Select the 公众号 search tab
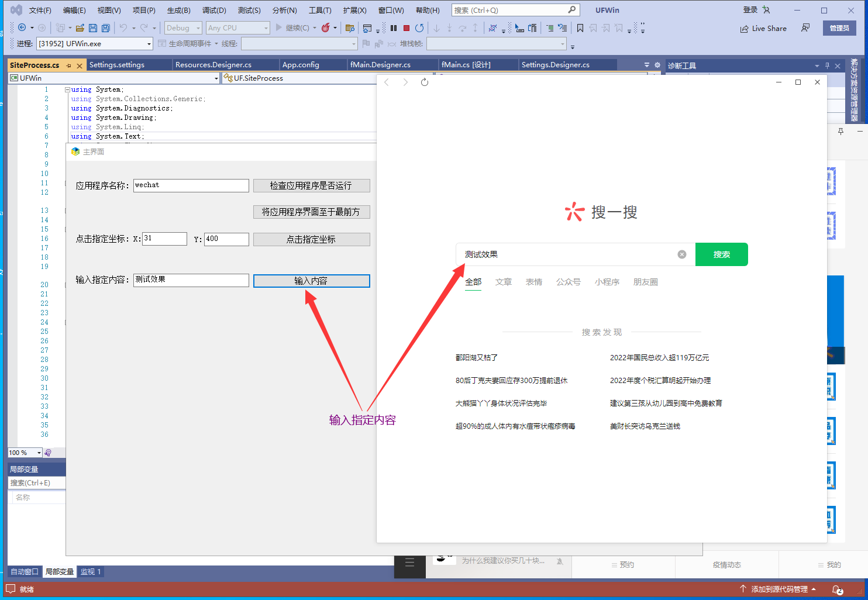This screenshot has height=600, width=868. pos(569,282)
